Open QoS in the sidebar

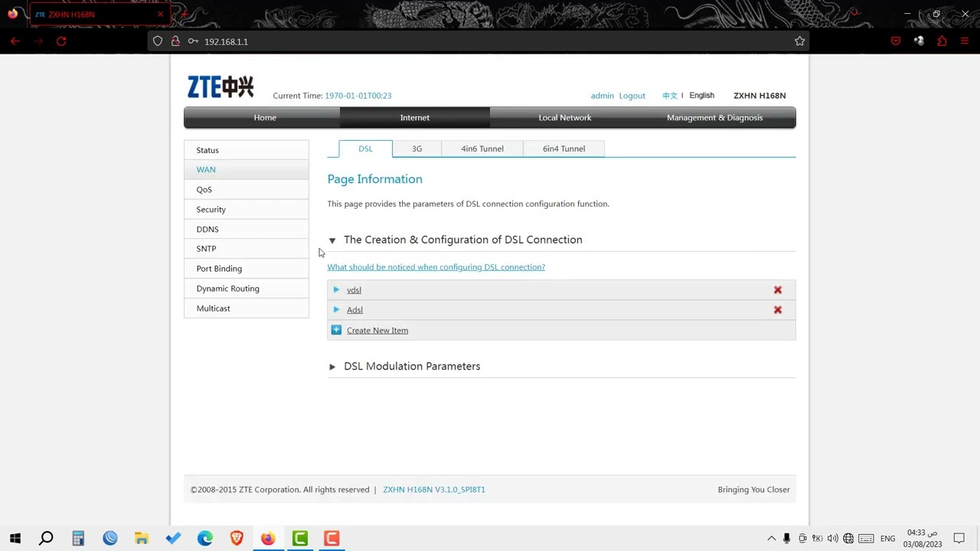[x=247, y=190]
